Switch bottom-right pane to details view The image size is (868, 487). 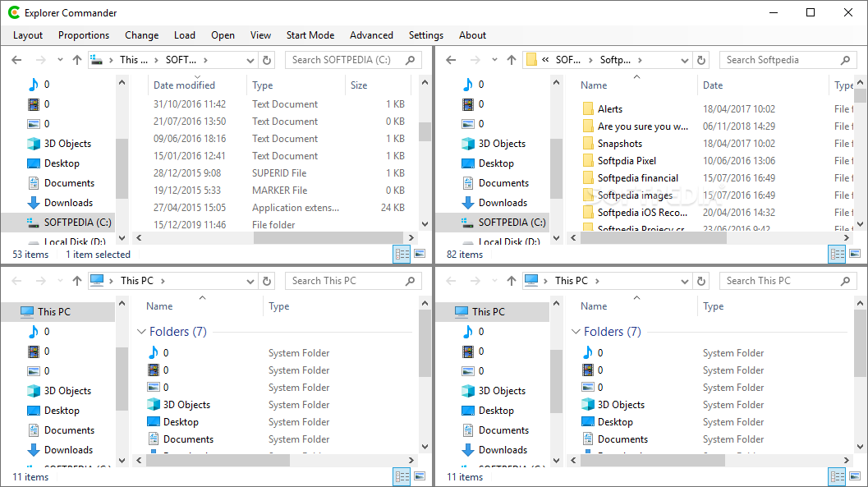[x=837, y=476]
